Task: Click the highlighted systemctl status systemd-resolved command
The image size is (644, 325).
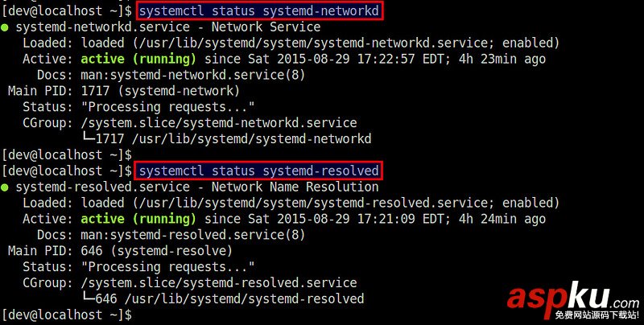Action: pyautogui.click(x=259, y=171)
